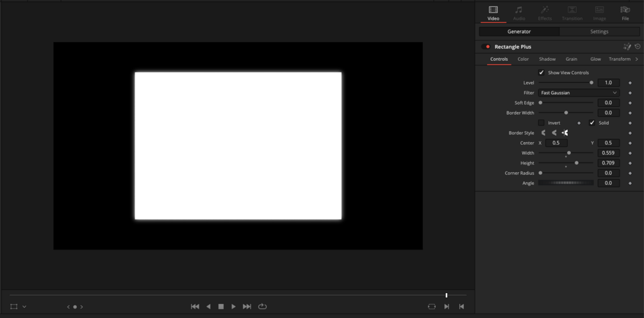This screenshot has width=644, height=318.
Task: Toggle loop playback
Action: pos(263,306)
